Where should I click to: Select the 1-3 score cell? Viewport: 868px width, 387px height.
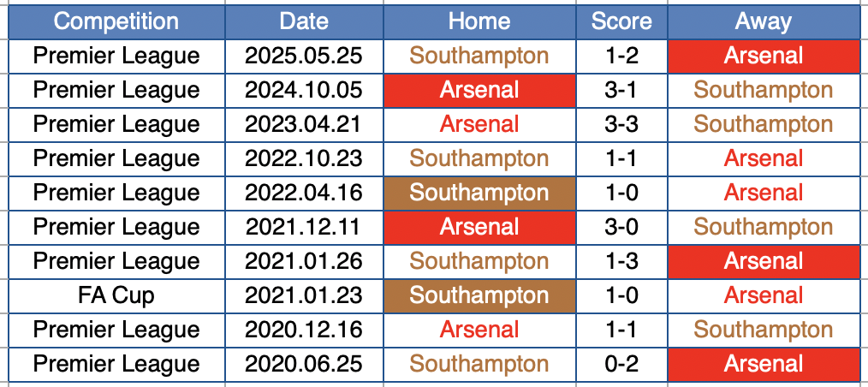621,261
